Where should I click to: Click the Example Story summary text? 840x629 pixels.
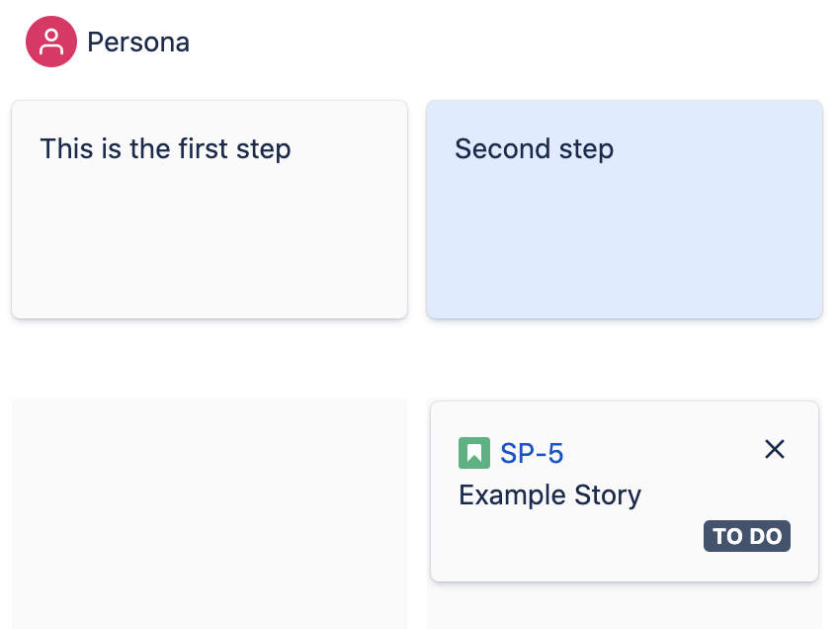coord(549,494)
